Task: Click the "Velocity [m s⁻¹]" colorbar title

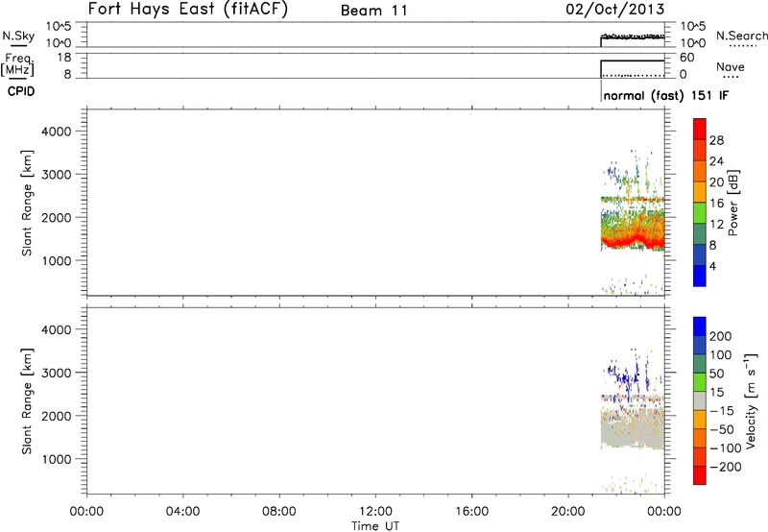Action: pos(750,400)
